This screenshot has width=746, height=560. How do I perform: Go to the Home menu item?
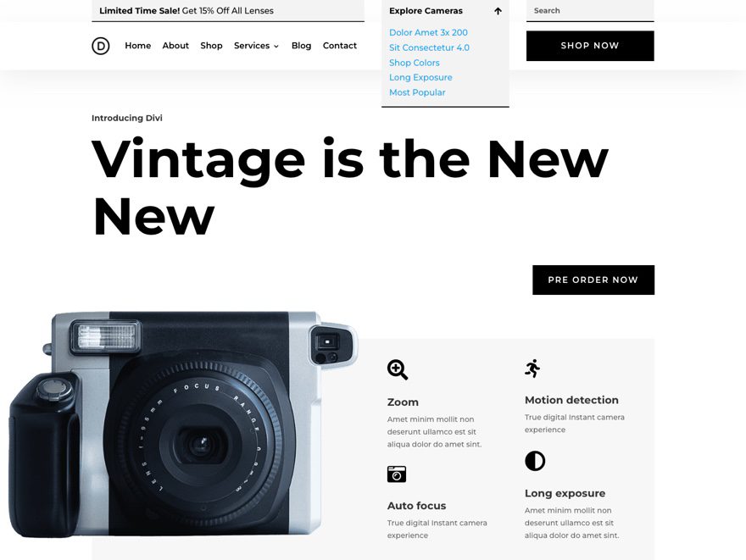(x=138, y=46)
